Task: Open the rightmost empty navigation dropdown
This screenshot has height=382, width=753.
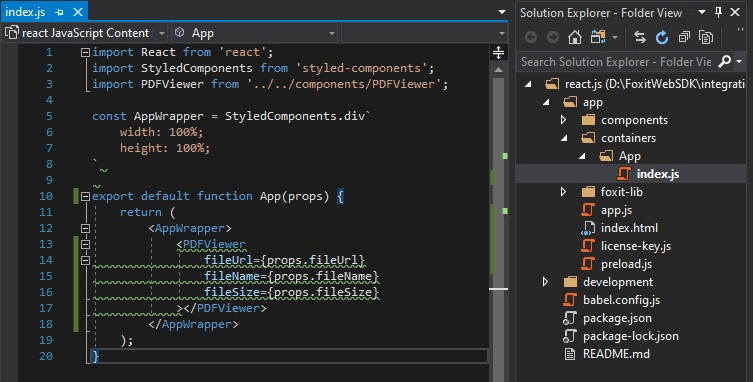Action: click(502, 33)
